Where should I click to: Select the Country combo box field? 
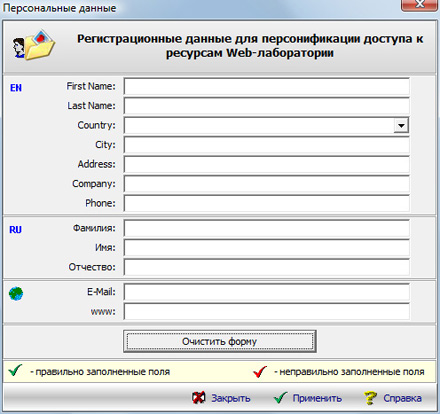click(x=266, y=126)
